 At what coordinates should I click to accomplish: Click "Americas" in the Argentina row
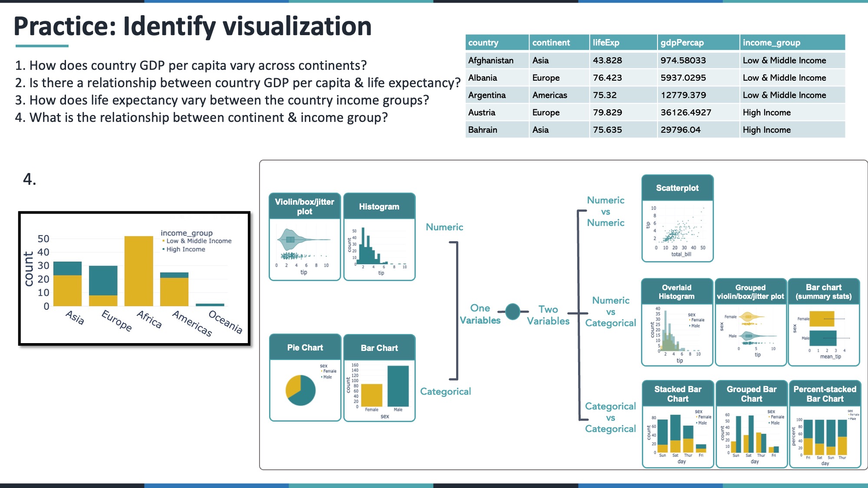549,95
